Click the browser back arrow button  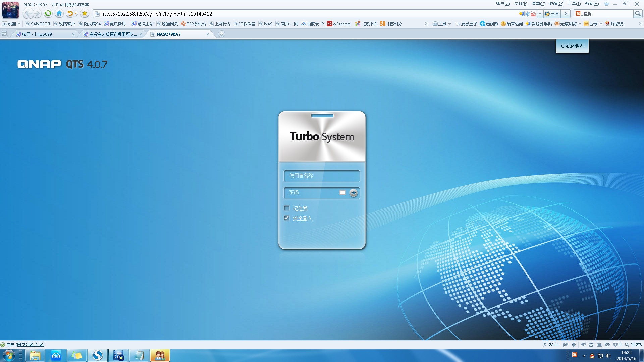[28, 14]
